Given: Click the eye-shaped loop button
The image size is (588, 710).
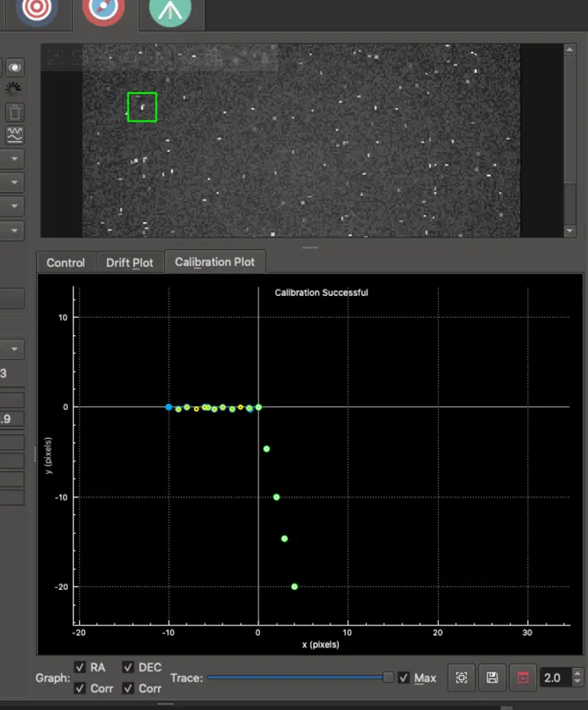Looking at the screenshot, I should (15, 68).
